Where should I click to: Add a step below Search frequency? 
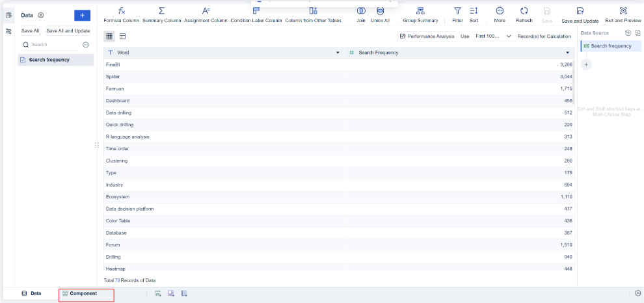click(x=585, y=64)
